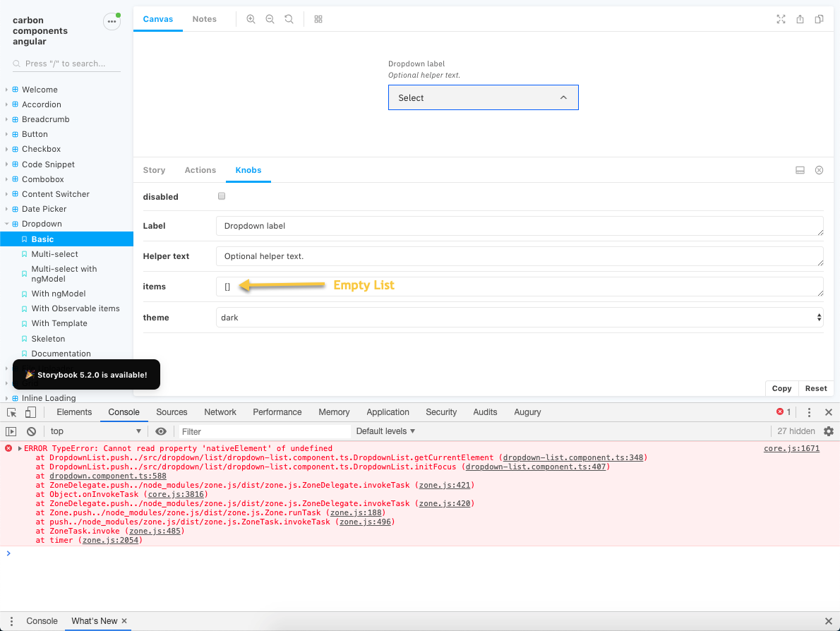Open the Storybook shortcuts menu
840x631 pixels.
[112, 21]
